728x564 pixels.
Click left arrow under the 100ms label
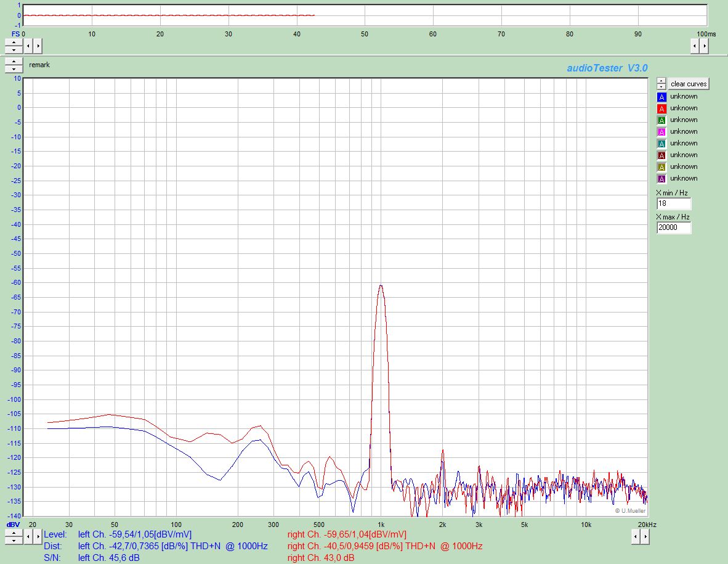[694, 46]
